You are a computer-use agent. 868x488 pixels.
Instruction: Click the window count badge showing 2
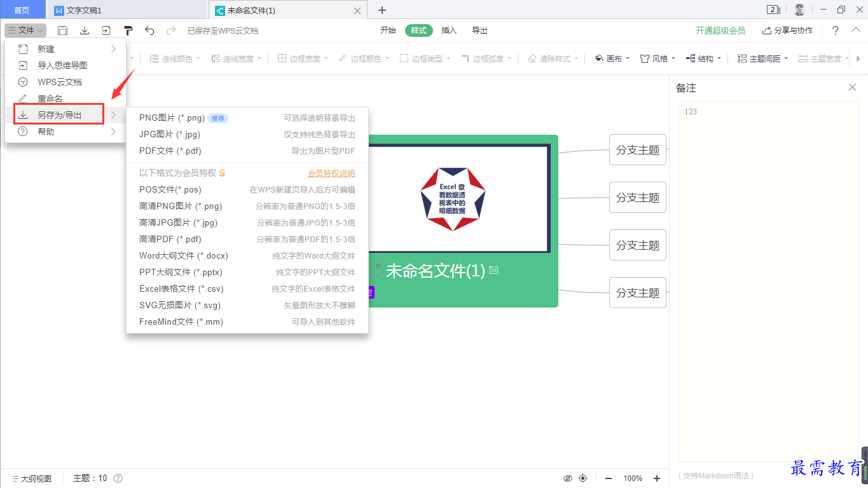pyautogui.click(x=774, y=10)
